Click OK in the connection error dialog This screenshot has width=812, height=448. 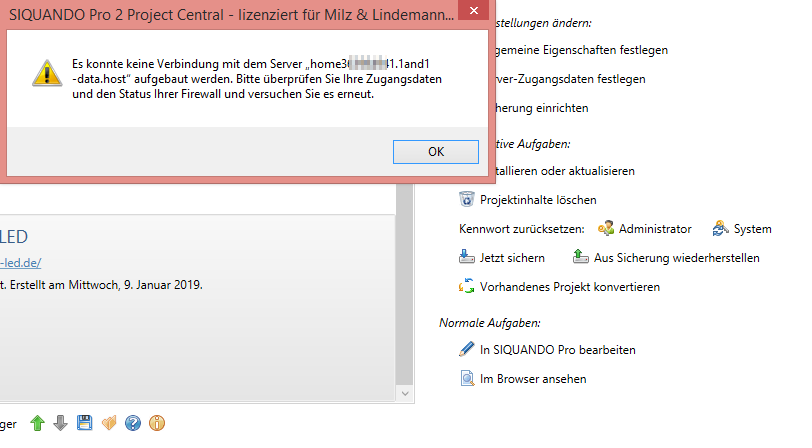coord(435,151)
